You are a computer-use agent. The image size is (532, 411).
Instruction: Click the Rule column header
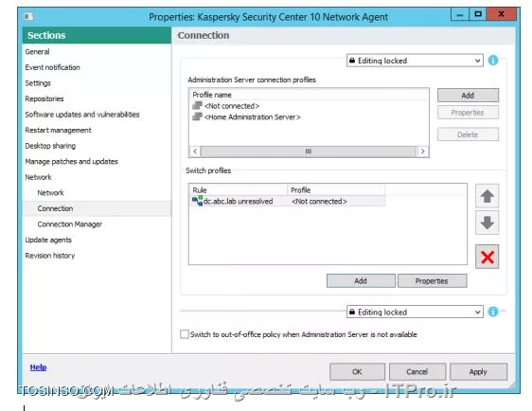click(x=239, y=189)
